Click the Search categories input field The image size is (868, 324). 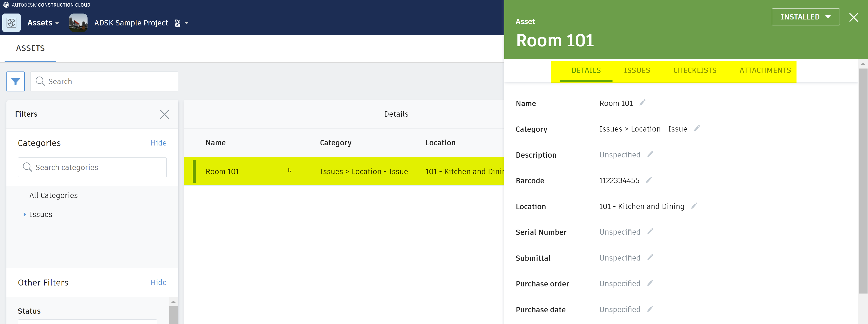[92, 167]
